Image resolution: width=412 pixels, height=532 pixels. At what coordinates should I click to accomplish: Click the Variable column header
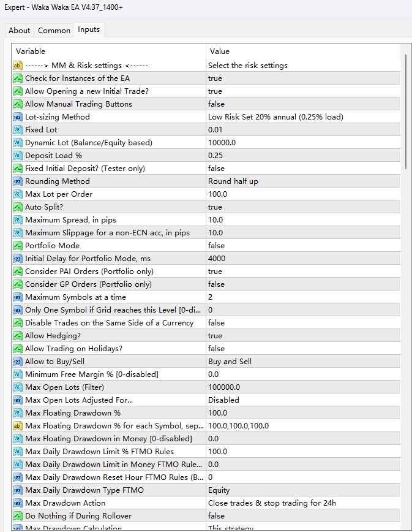tap(108, 51)
